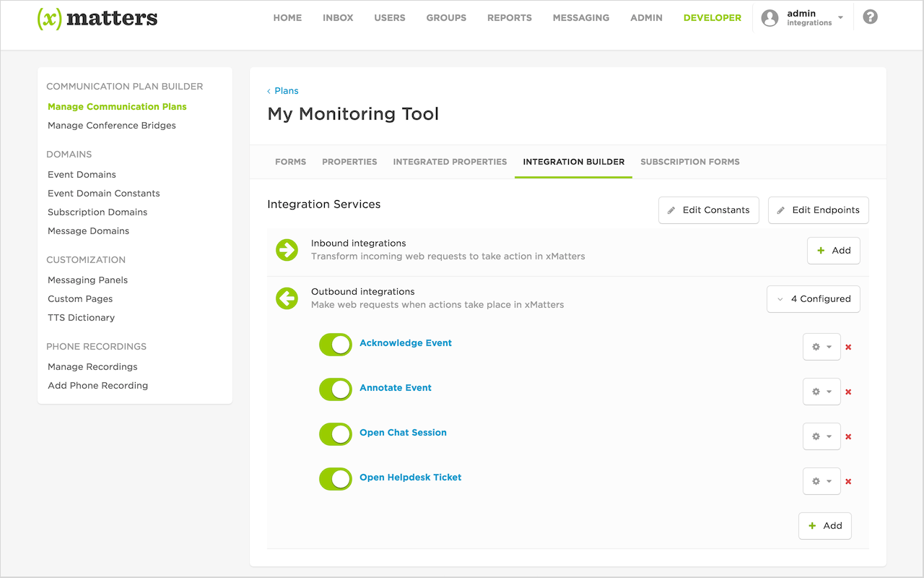Click the xMatters logo
924x578 pixels.
click(x=97, y=18)
